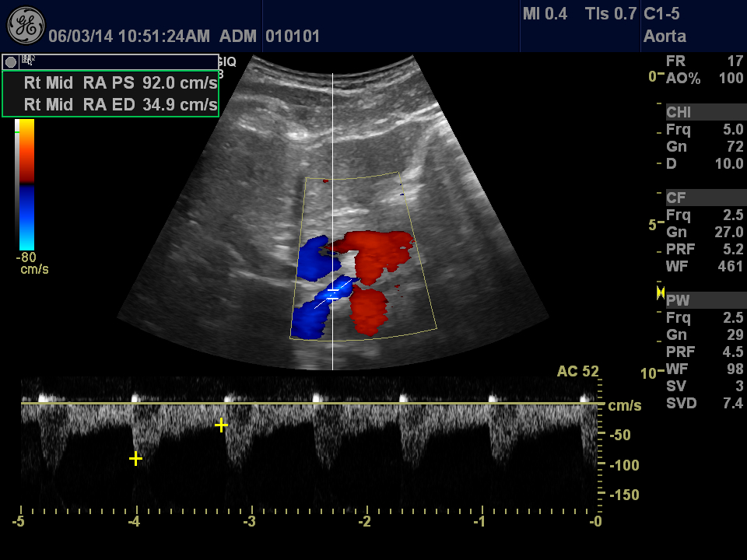Select the CF parameter section header
The height and width of the screenshot is (560, 747).
pos(675,198)
